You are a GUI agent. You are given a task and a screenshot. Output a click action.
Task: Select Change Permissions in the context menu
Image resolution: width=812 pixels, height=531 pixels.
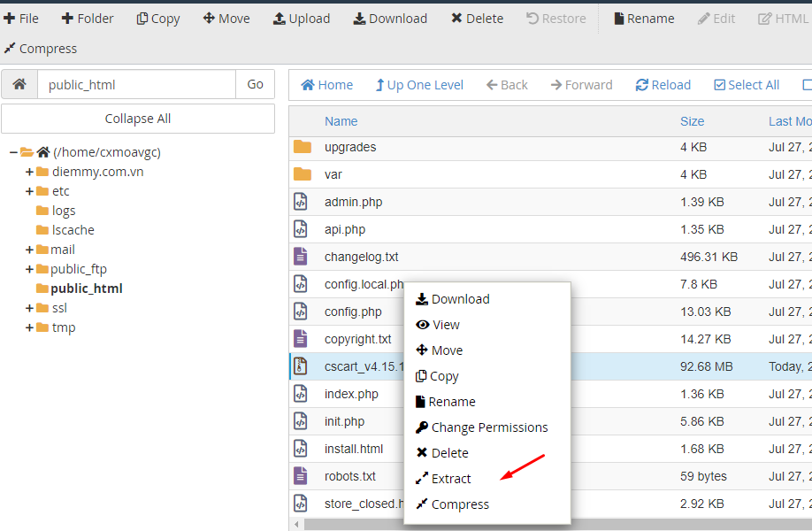(x=489, y=427)
